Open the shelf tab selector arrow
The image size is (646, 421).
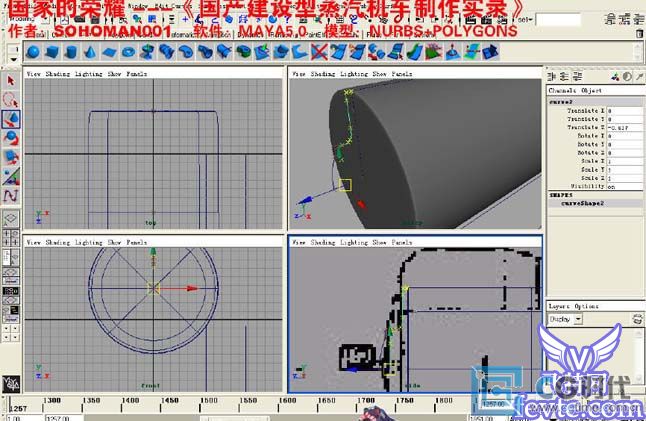tap(14, 59)
